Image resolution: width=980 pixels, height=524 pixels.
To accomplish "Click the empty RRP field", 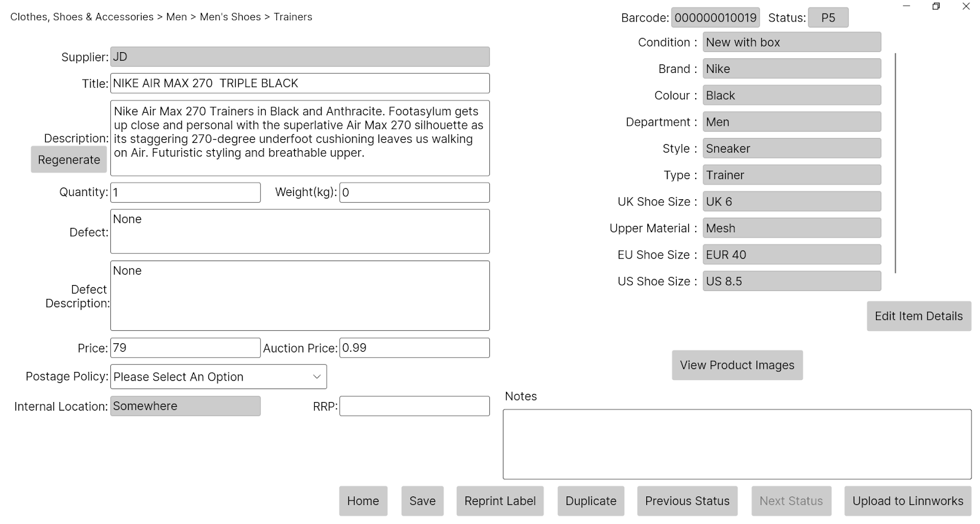I will [x=414, y=406].
